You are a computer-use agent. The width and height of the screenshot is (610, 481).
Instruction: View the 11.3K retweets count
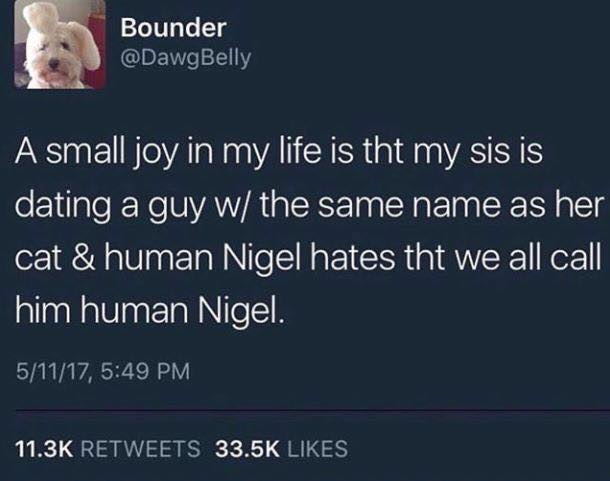44,448
